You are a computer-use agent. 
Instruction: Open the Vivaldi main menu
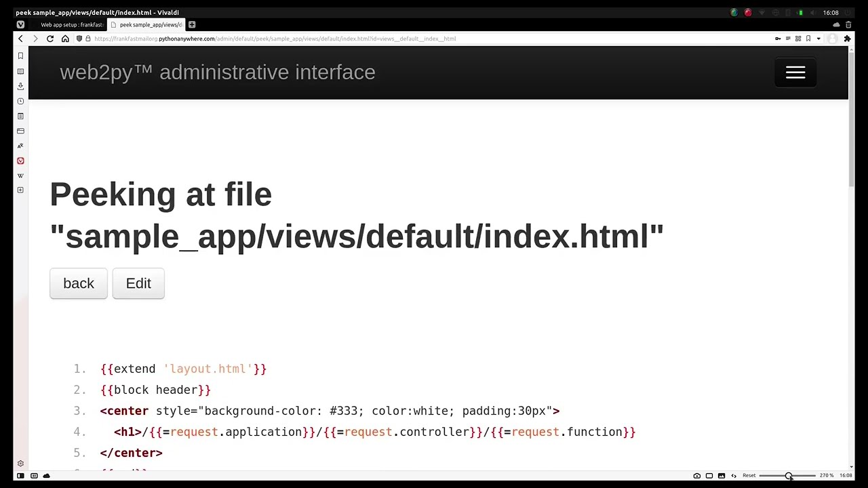click(x=20, y=24)
